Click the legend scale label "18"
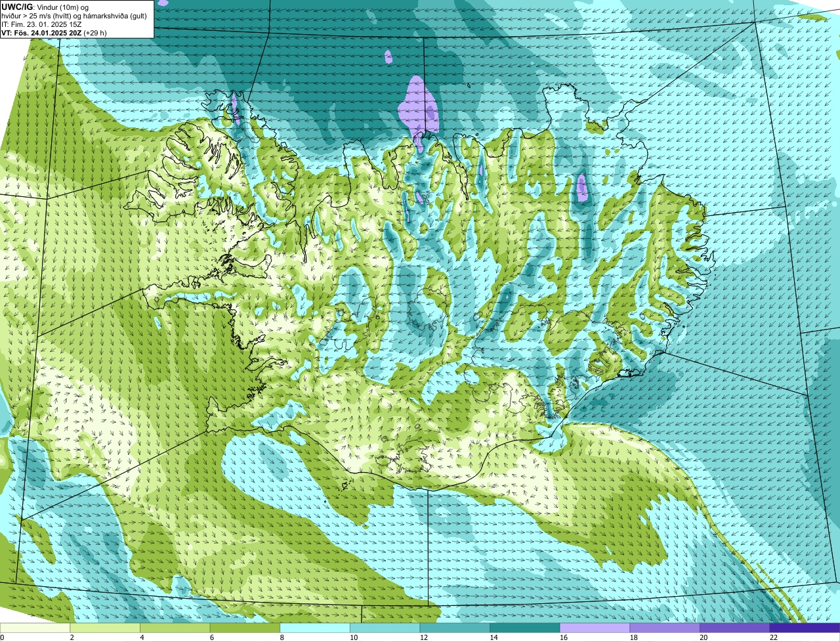 (x=634, y=637)
